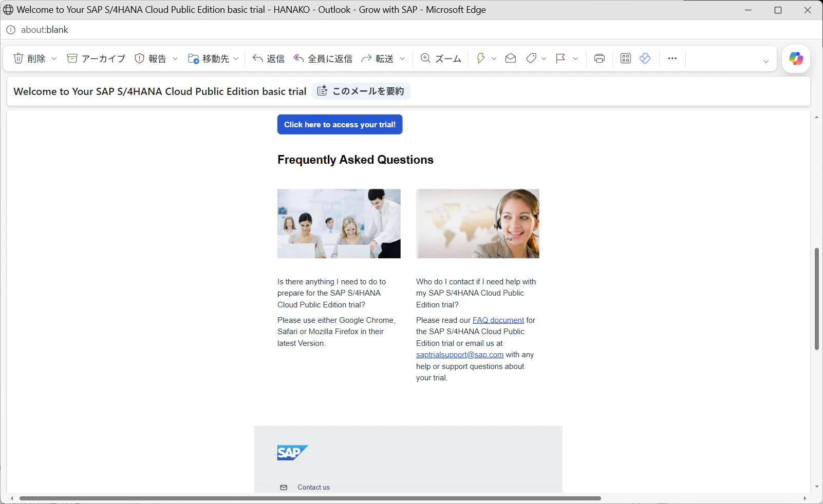The height and width of the screenshot is (504, 823).
Task: Click the support agent headset photo
Action: point(478,224)
